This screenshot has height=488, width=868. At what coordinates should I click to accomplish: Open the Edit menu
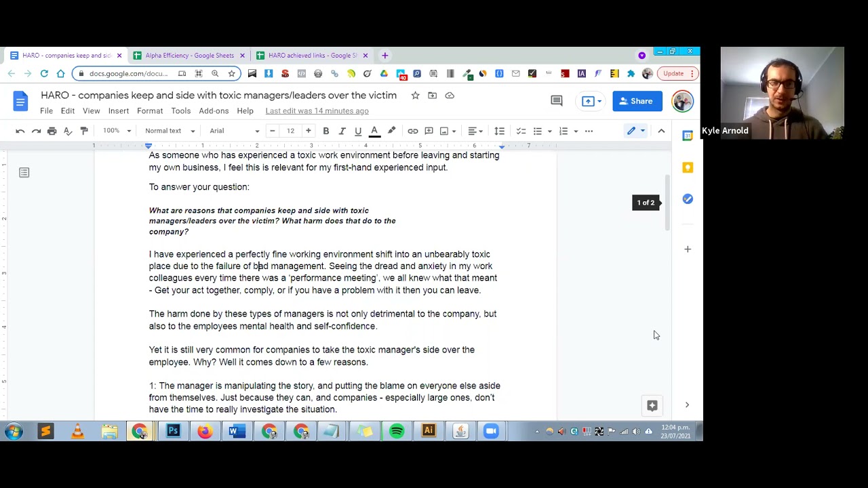(x=68, y=111)
